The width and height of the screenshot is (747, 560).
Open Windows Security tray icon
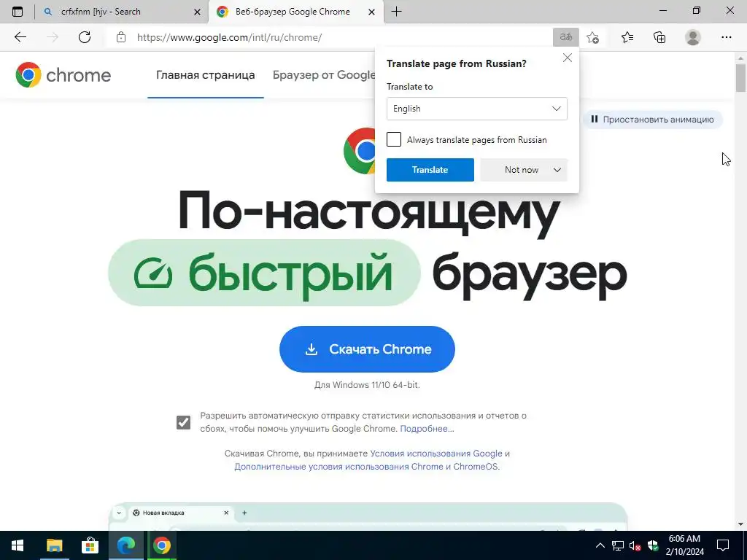[653, 545]
